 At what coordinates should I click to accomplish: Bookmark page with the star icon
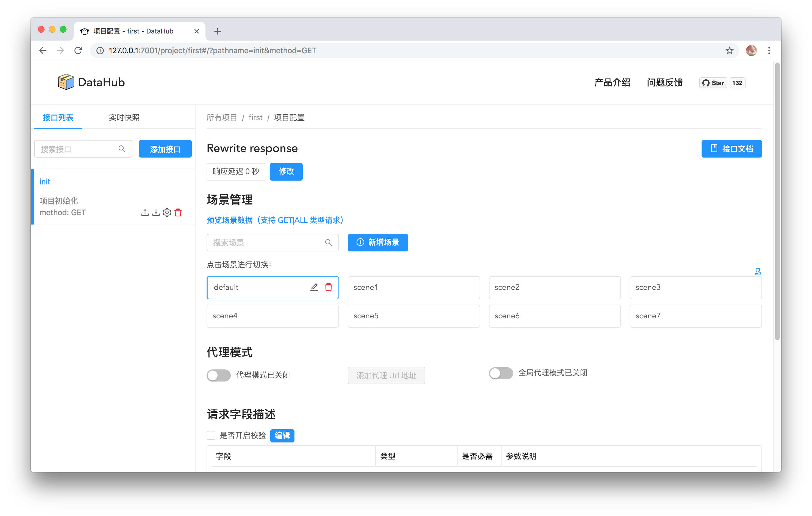point(729,51)
